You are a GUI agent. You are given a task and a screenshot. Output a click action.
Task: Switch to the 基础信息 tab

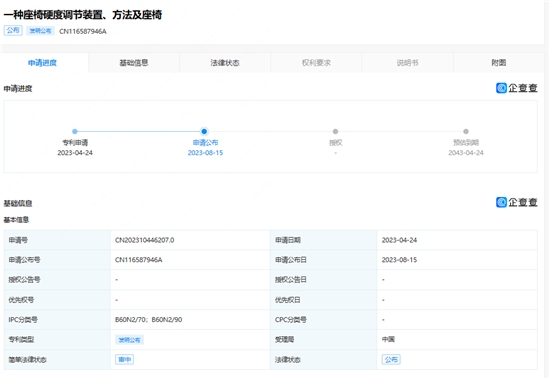pos(134,63)
